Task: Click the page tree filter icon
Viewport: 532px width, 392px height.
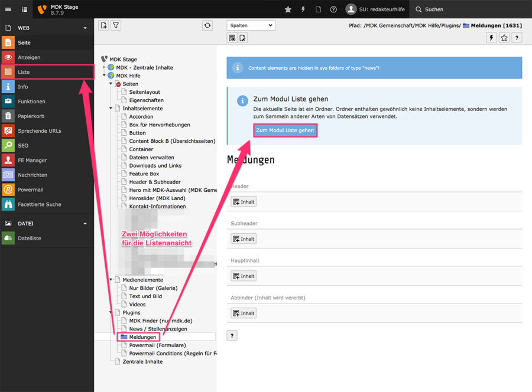Action: [116, 25]
